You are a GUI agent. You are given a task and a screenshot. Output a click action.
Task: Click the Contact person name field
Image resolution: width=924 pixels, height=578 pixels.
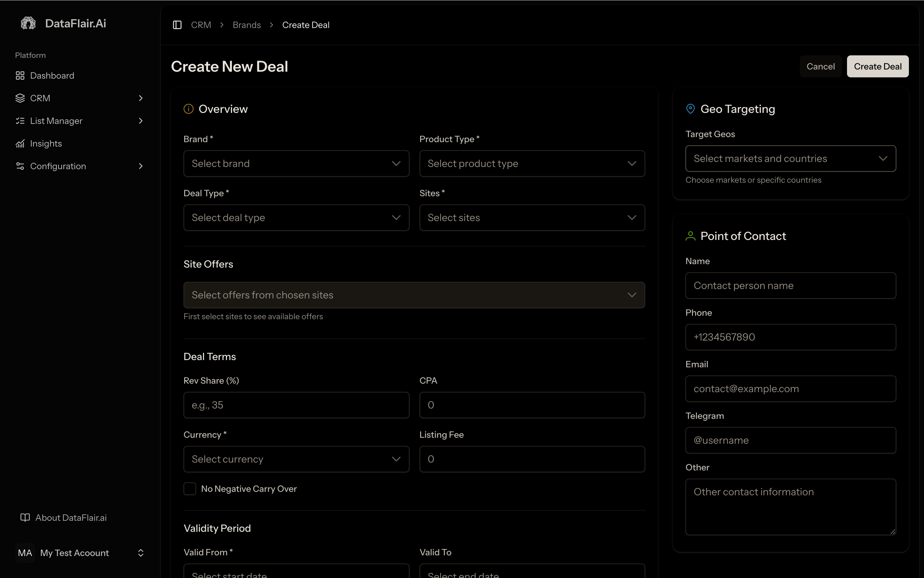tap(790, 286)
